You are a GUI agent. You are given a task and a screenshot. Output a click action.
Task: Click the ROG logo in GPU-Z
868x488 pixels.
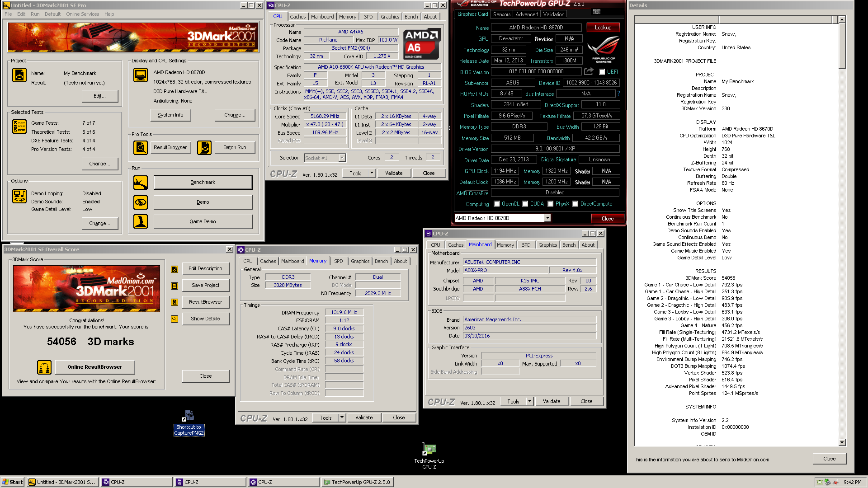[x=604, y=50]
